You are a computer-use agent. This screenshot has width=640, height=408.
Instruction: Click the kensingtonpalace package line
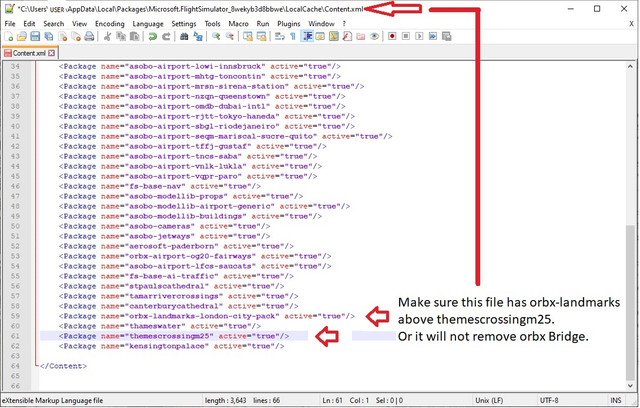coord(171,346)
